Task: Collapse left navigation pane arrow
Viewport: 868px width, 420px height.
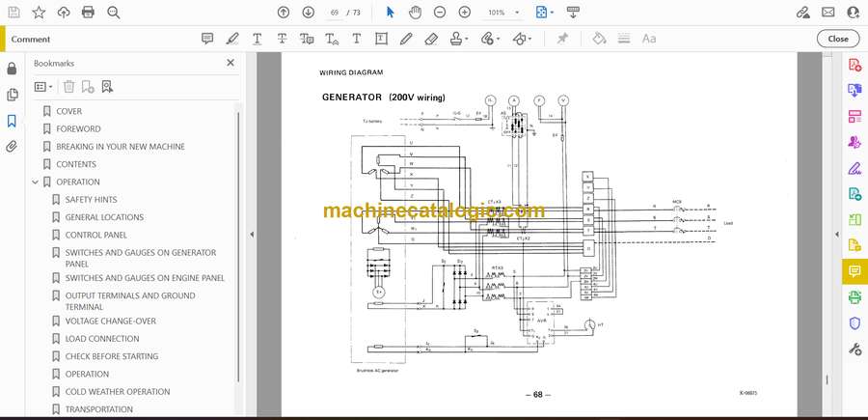Action: (x=252, y=235)
